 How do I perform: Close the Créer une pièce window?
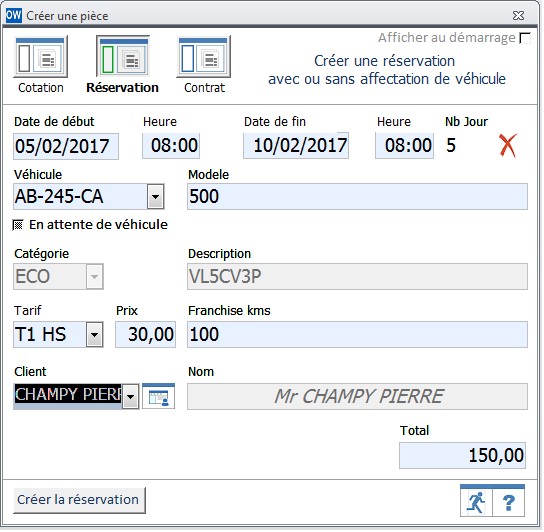[519, 16]
